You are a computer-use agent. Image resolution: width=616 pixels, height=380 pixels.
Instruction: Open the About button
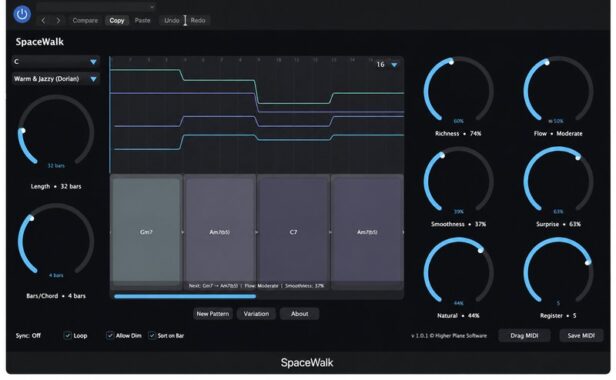(299, 314)
